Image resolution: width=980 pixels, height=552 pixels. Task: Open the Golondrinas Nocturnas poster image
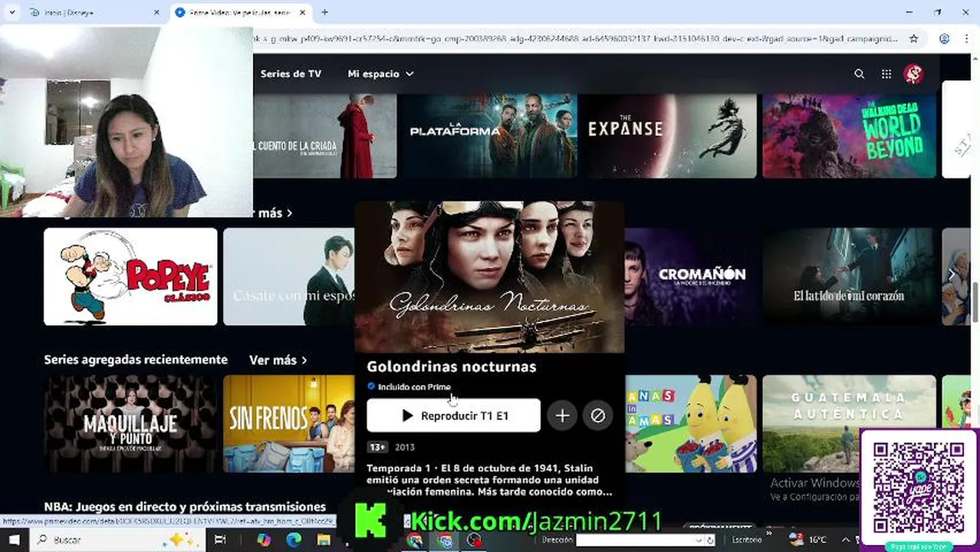pos(489,277)
